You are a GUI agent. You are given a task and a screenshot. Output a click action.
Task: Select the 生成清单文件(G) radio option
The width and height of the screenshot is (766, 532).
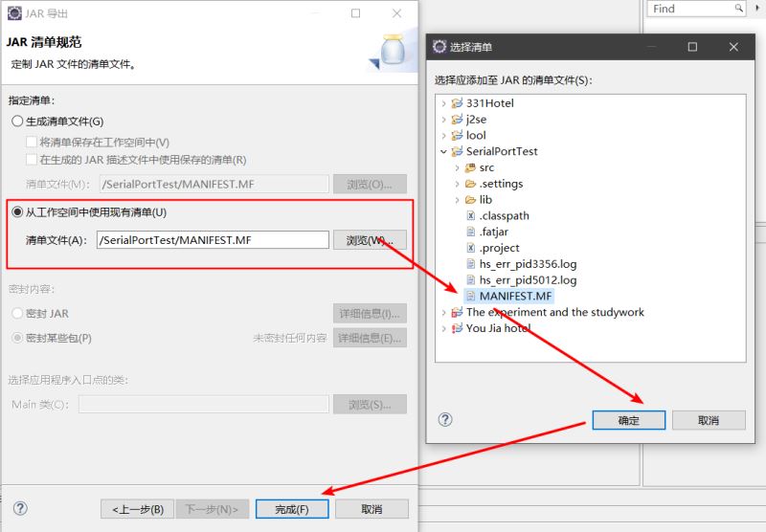click(17, 122)
